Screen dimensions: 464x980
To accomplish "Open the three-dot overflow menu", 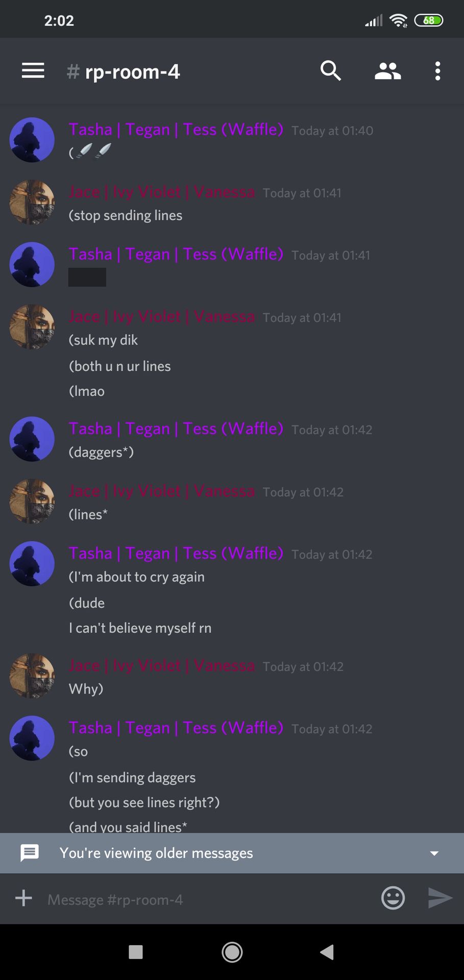I will [437, 71].
